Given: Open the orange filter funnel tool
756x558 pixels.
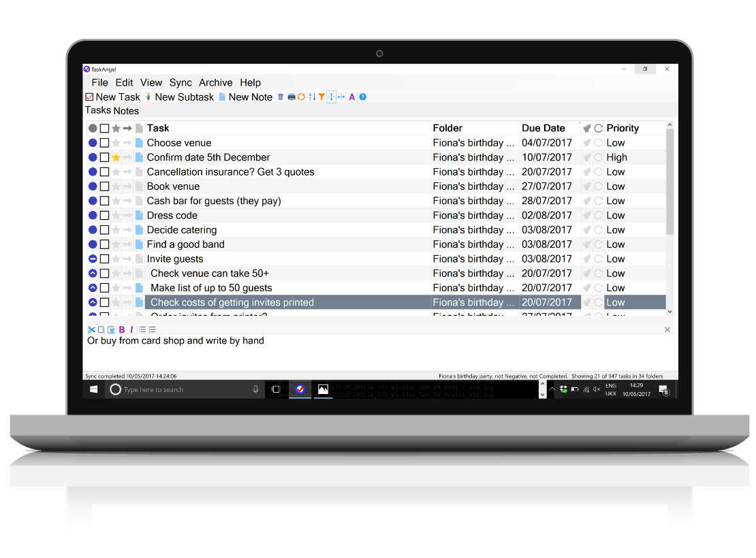Looking at the screenshot, I should (321, 97).
